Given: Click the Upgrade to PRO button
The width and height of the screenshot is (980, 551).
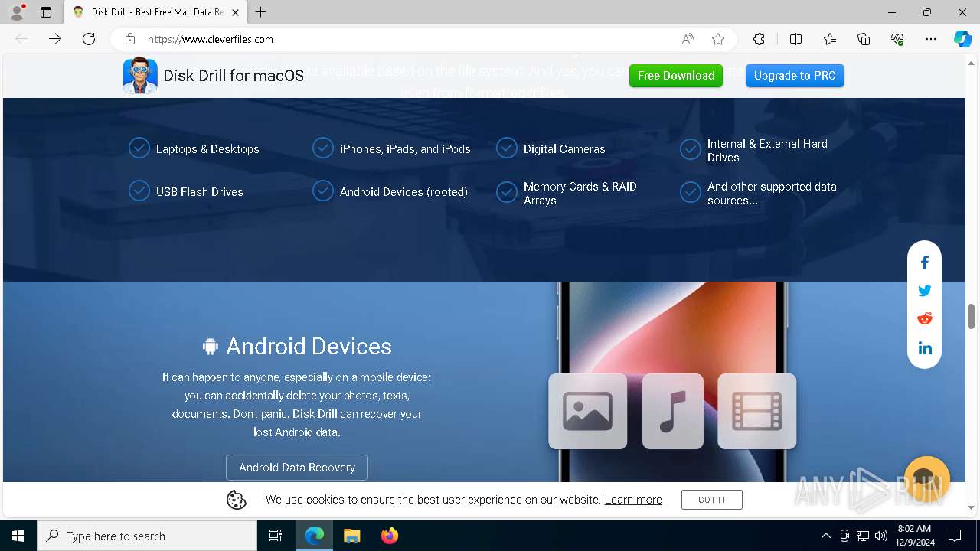Looking at the screenshot, I should point(795,76).
